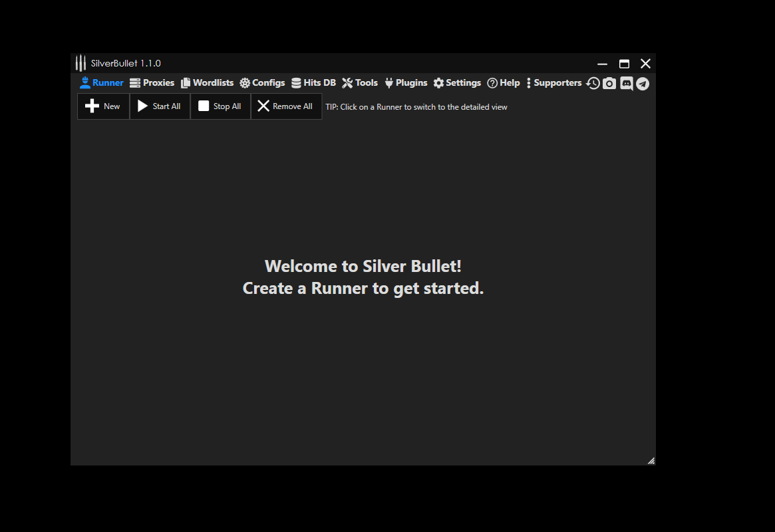
Task: Switch to the Proxies tab
Action: (152, 83)
